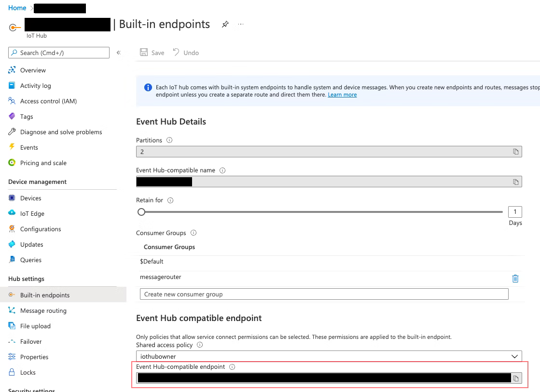This screenshot has height=392, width=540.
Task: Click the Save toolbar button
Action: point(152,53)
